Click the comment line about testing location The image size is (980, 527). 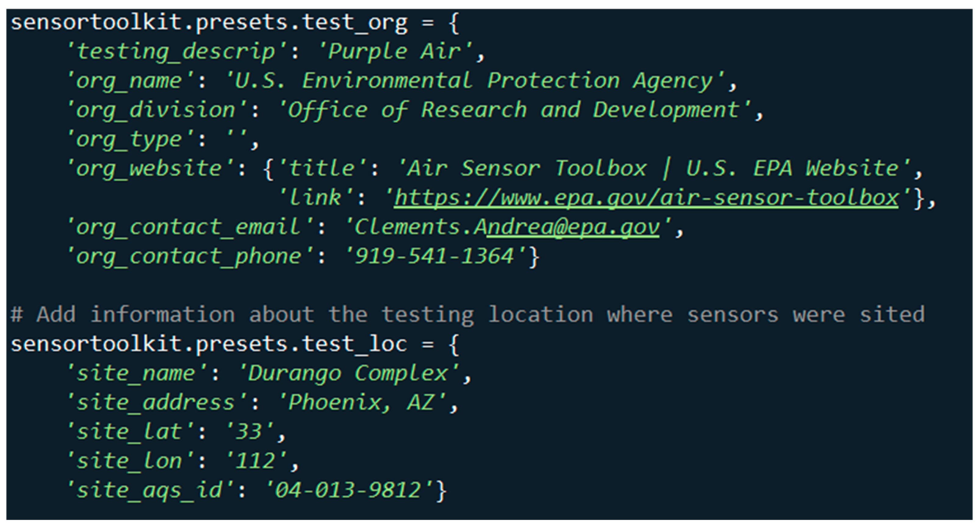click(467, 315)
